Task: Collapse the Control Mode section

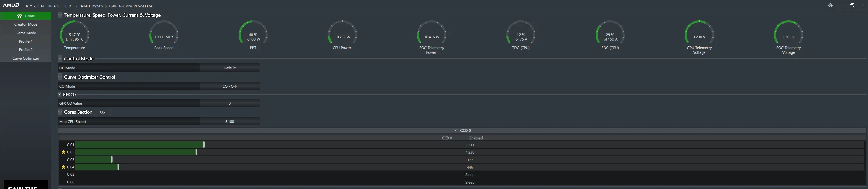Action: [x=60, y=59]
